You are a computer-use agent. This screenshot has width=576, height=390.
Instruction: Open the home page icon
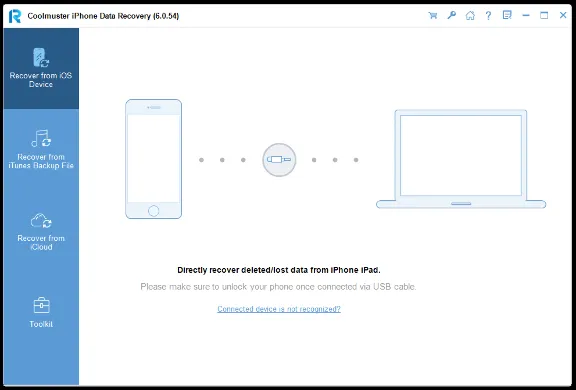coord(470,15)
